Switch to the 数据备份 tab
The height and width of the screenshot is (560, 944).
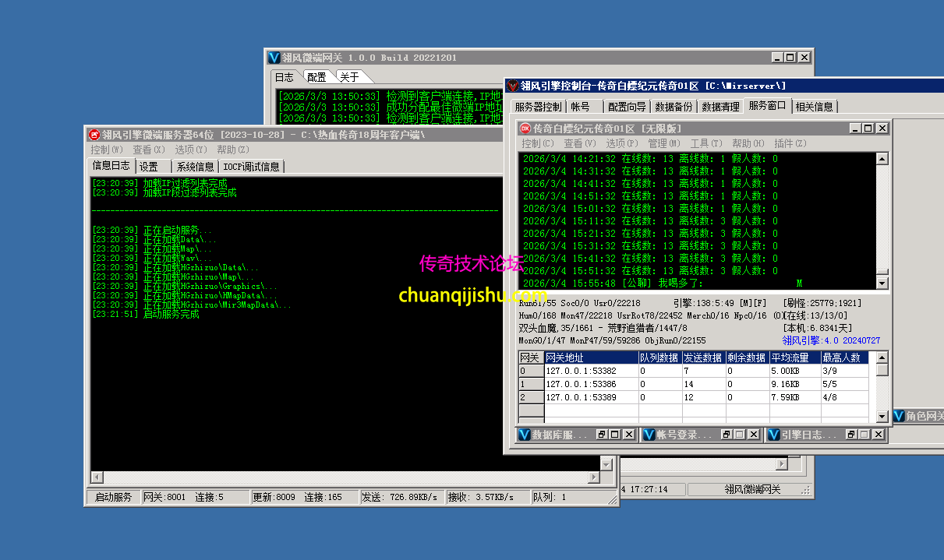673,107
